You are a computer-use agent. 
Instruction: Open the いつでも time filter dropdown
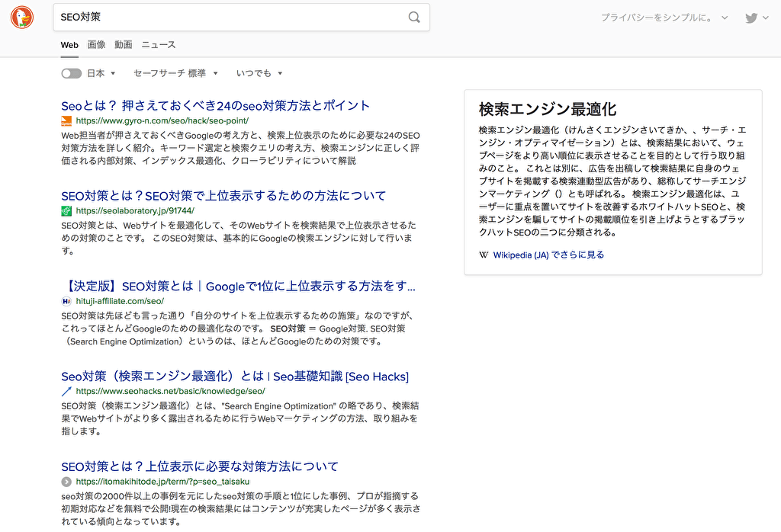(x=259, y=73)
